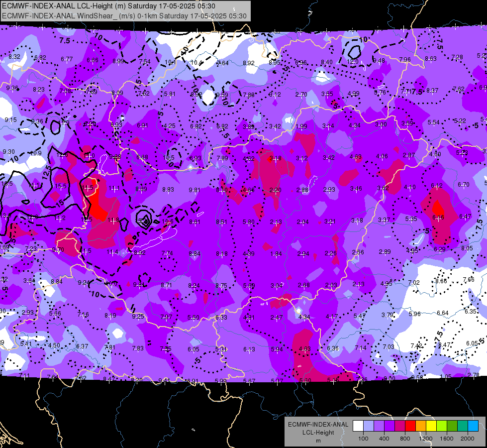Click the grid value 8.05

pos(467,248)
